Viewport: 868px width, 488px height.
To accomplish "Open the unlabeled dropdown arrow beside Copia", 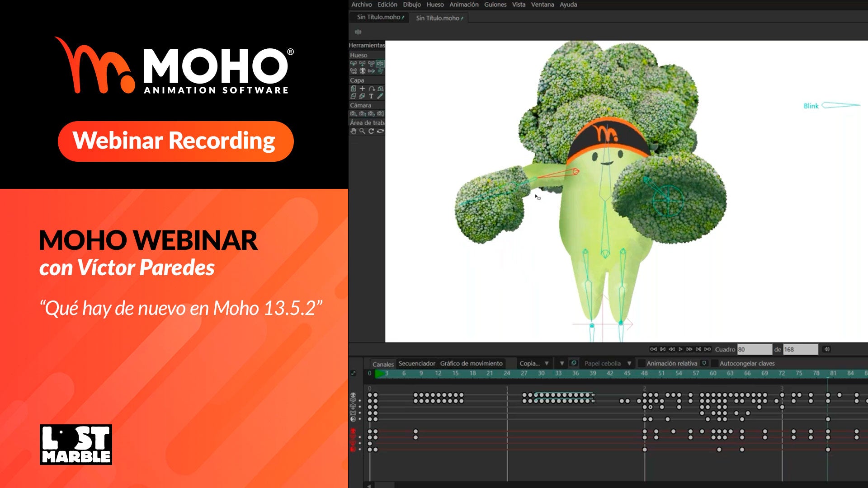I will 562,363.
